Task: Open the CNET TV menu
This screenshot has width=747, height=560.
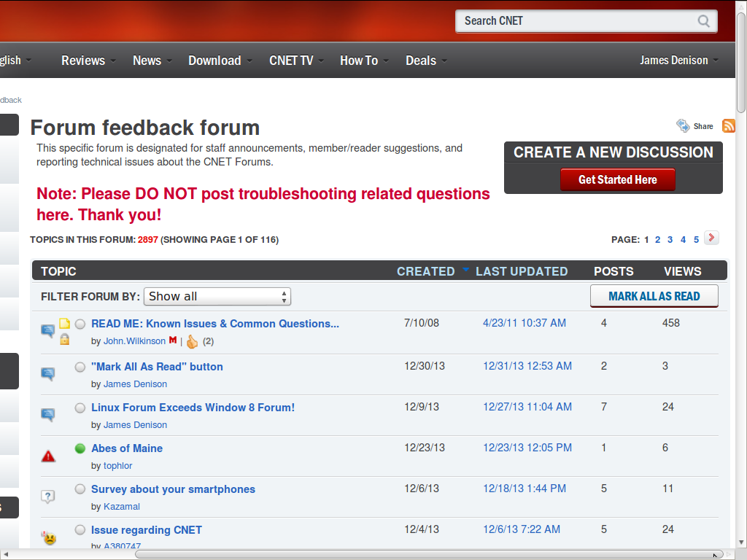Action: [295, 61]
